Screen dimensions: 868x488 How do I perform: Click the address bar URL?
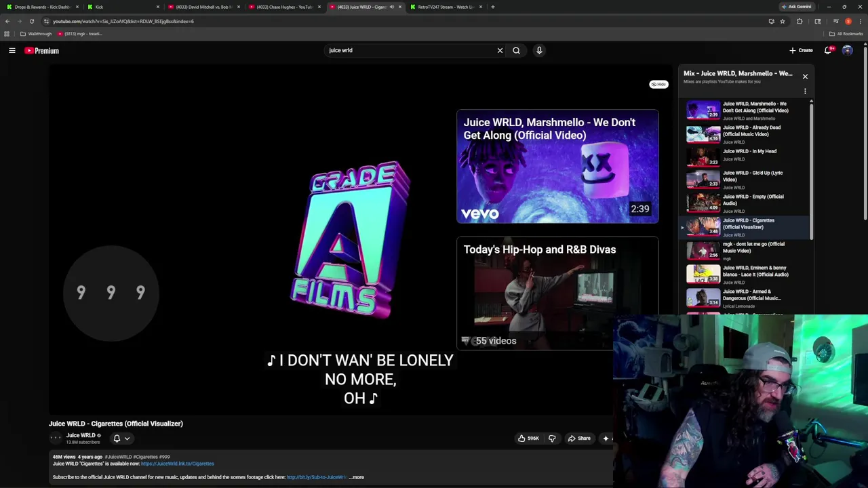click(x=123, y=21)
